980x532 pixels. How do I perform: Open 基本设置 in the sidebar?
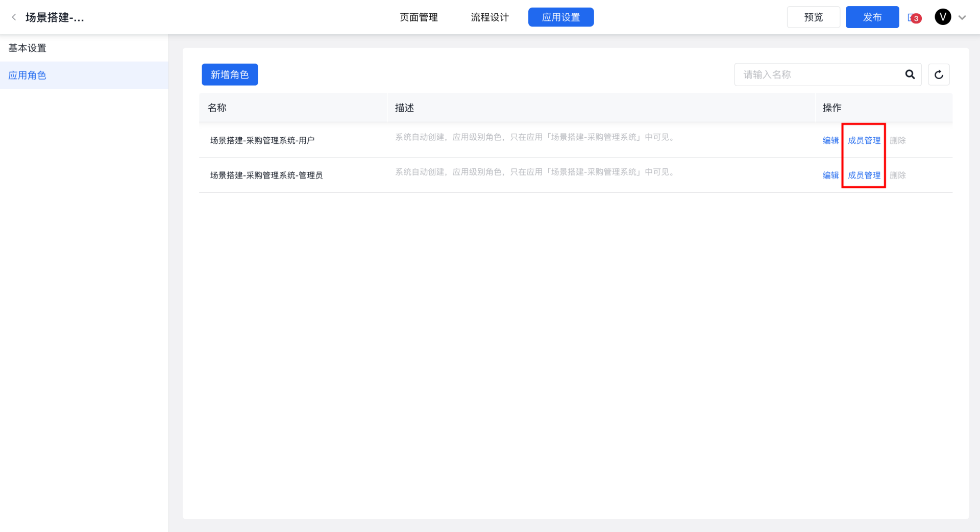point(28,48)
